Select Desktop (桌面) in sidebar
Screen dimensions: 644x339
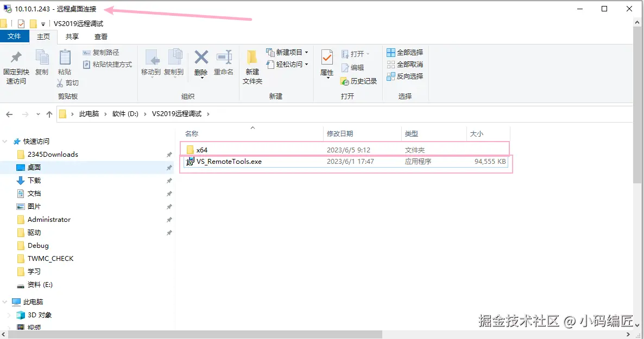(x=34, y=168)
